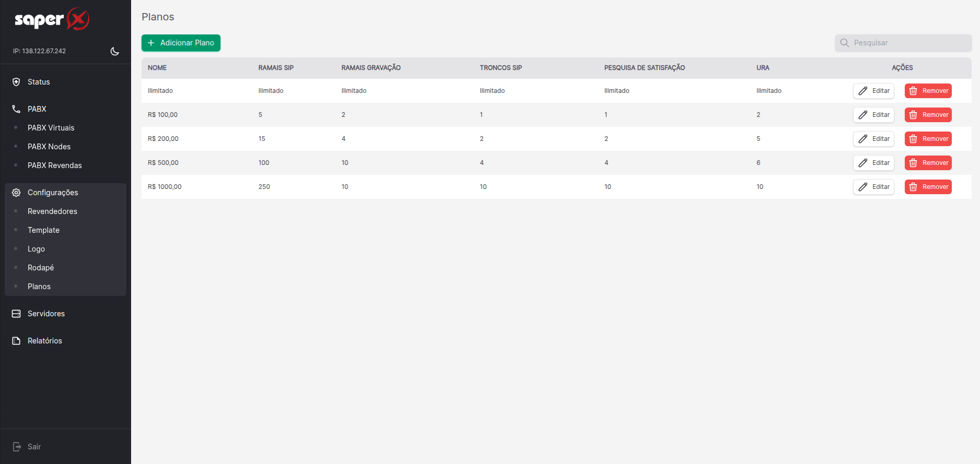Toggle dark mode with the moon icon
980x464 pixels.
(114, 51)
